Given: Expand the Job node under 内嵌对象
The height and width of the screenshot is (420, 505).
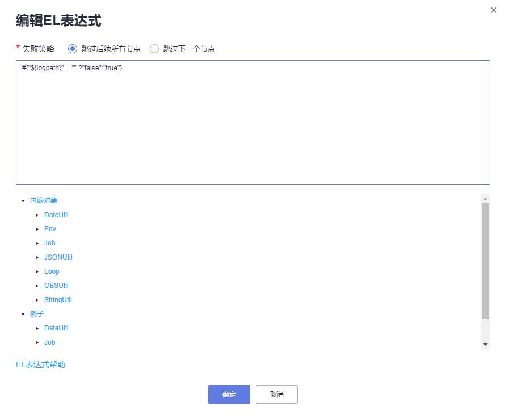Looking at the screenshot, I should (37, 243).
